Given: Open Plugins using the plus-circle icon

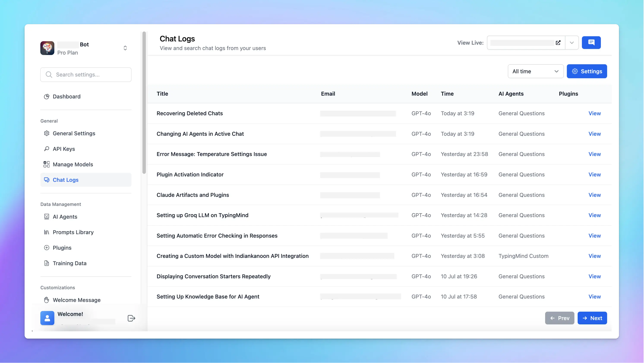Looking at the screenshot, I should click(47, 248).
